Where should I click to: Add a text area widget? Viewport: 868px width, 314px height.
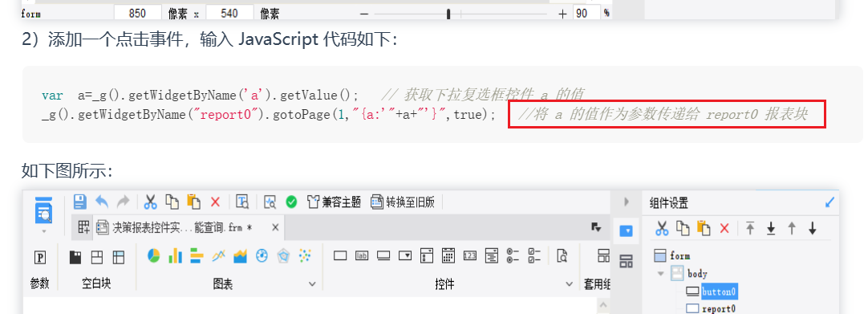tap(492, 255)
